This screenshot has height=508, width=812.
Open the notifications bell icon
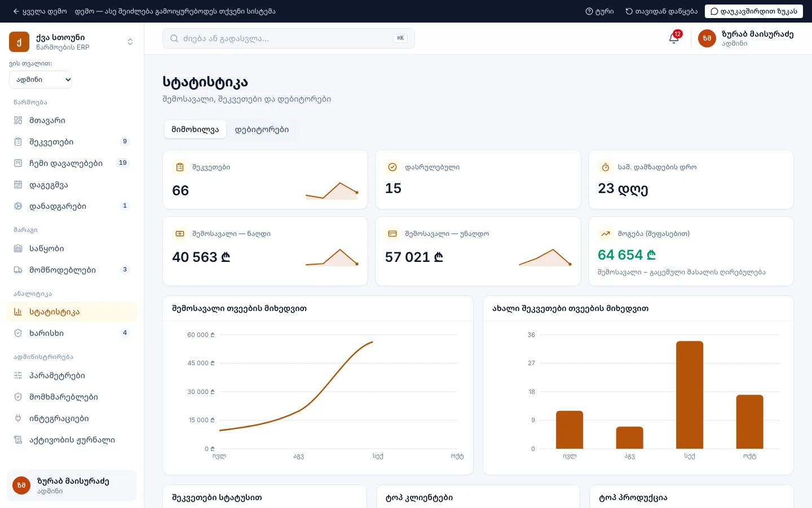(x=674, y=38)
